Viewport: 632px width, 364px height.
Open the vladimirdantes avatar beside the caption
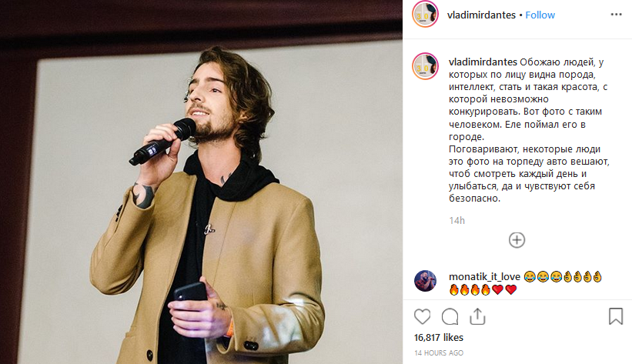tap(425, 66)
